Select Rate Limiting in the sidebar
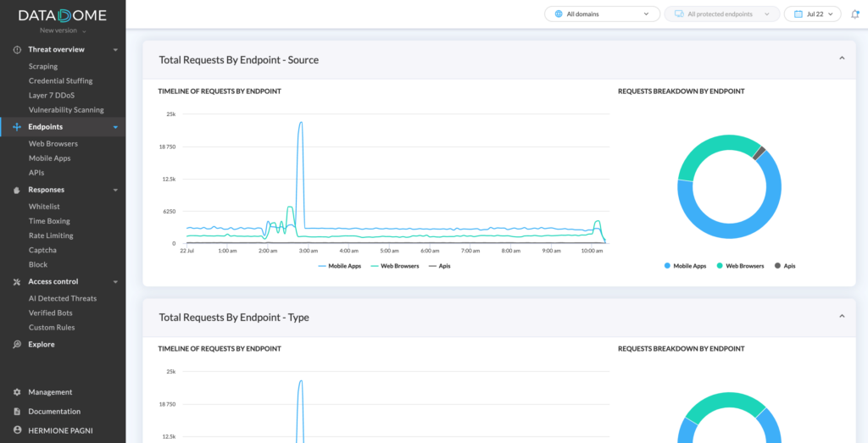 51,235
